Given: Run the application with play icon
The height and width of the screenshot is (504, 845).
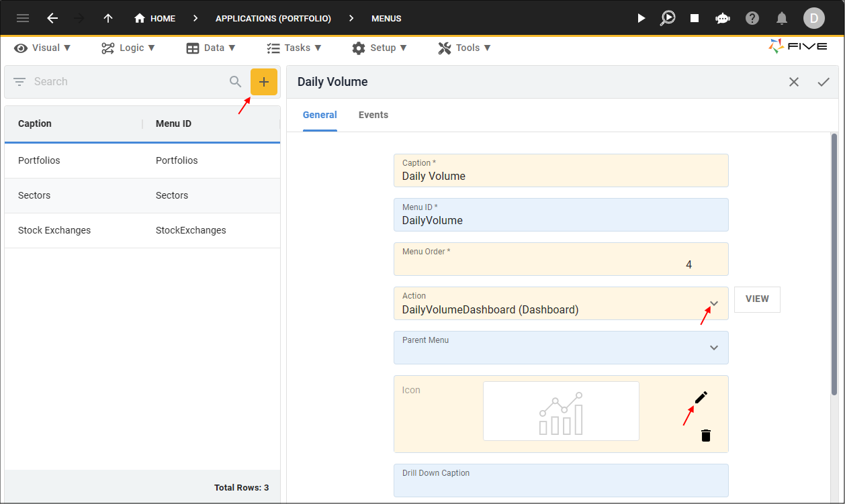Looking at the screenshot, I should 641,18.
